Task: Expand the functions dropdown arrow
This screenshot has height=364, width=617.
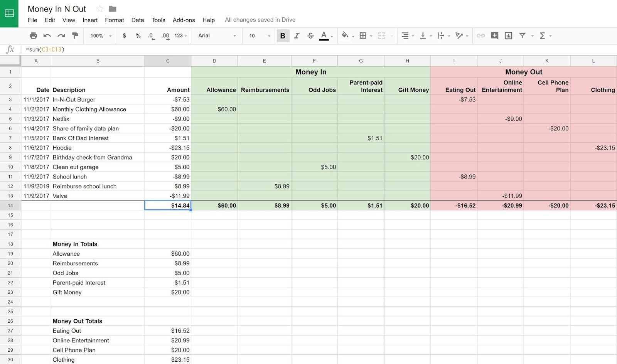Action: tap(550, 36)
